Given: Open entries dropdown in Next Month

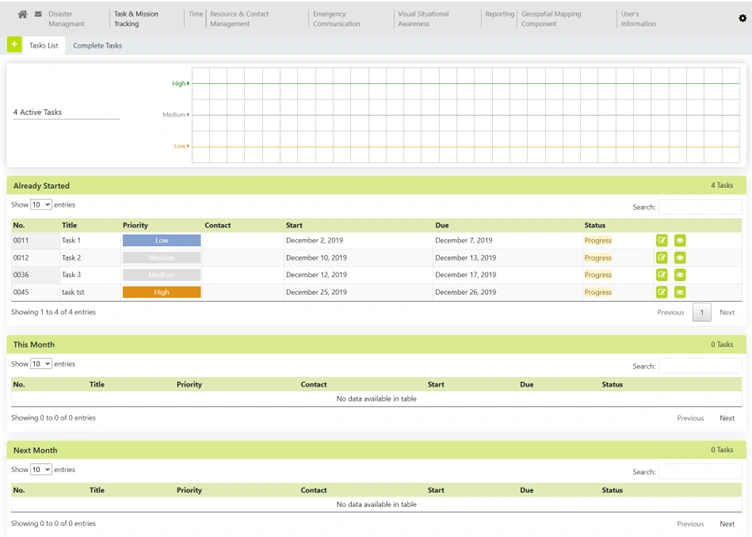Looking at the screenshot, I should (x=41, y=469).
